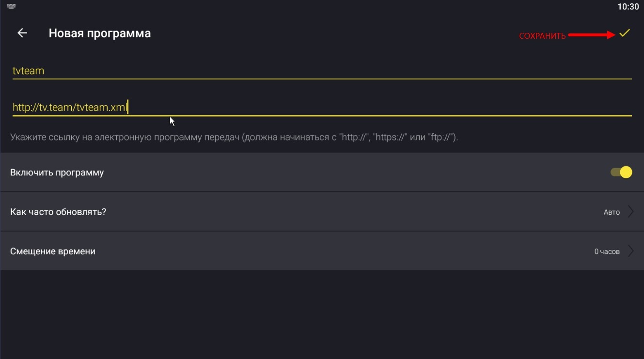Click the 10:30 clock in status bar
Viewport: 644px width, 359px height.
(628, 7)
